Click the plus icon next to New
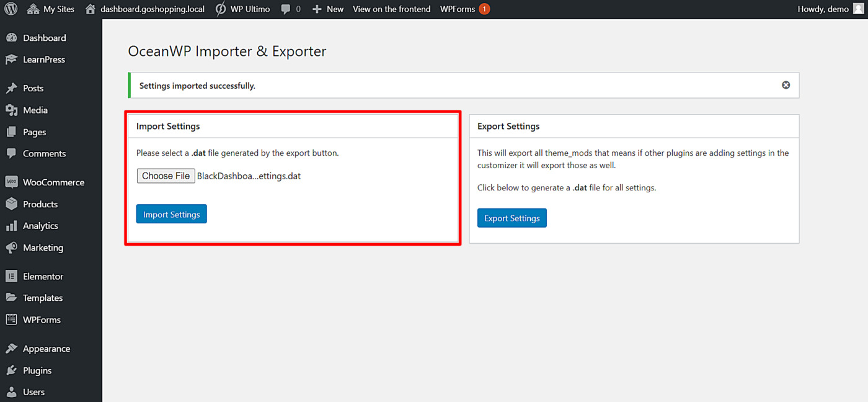Image resolution: width=868 pixels, height=402 pixels. pos(317,9)
